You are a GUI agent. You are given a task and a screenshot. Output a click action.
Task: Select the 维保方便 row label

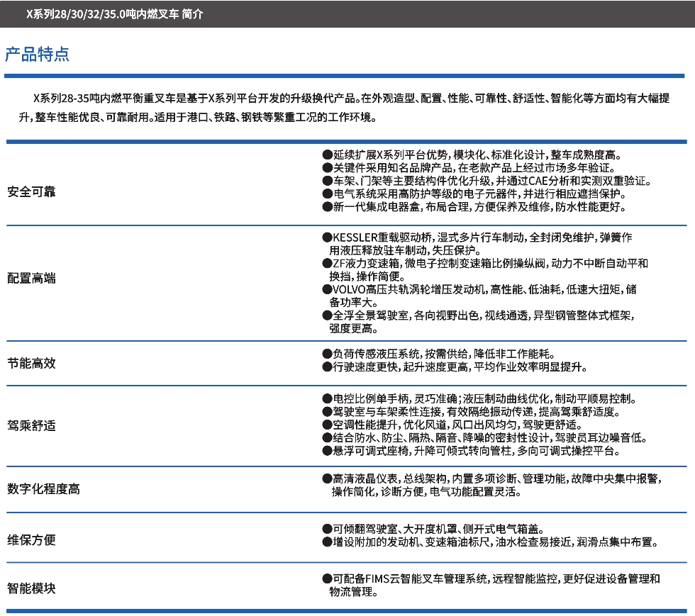coord(31,540)
